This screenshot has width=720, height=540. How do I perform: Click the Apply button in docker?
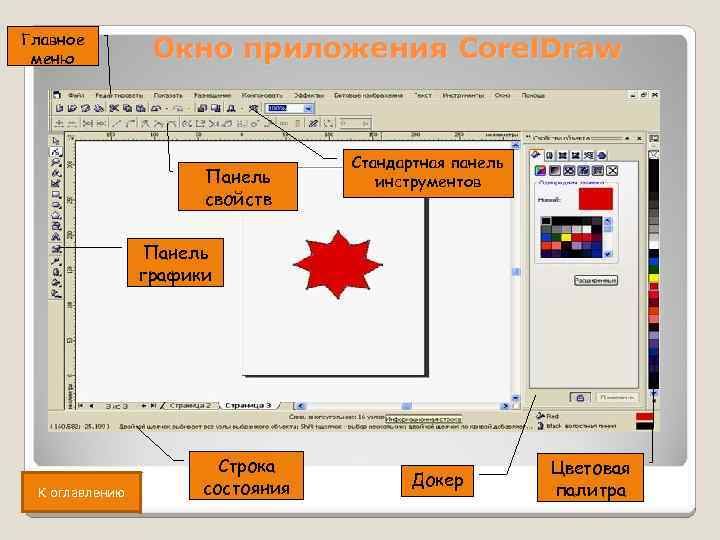617,398
